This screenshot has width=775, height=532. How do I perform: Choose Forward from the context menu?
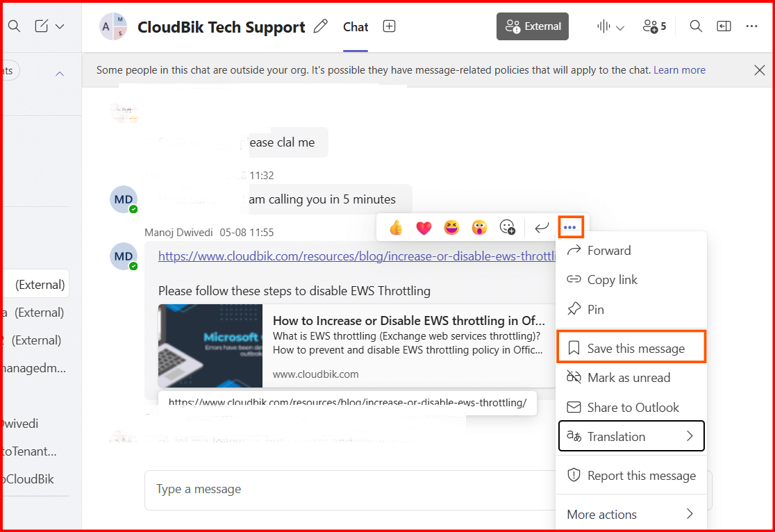pyautogui.click(x=608, y=251)
